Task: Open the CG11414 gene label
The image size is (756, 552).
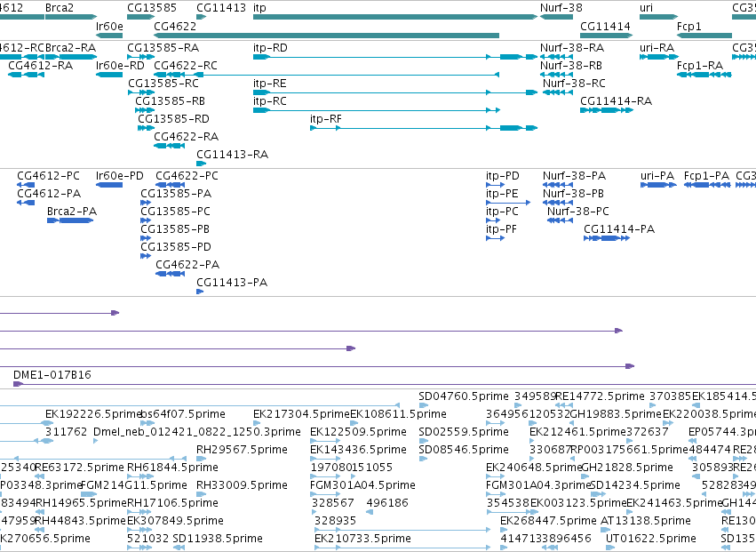Action: pos(605,26)
